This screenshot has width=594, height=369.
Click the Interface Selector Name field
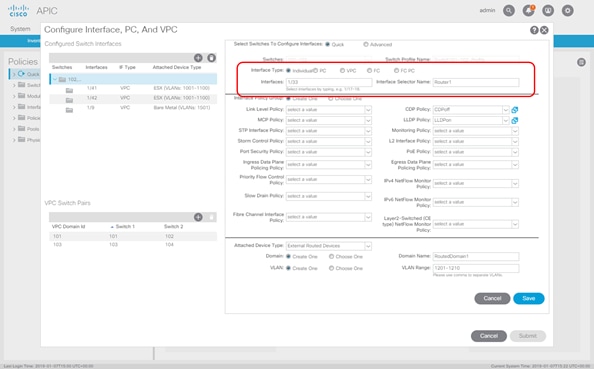[476, 82]
